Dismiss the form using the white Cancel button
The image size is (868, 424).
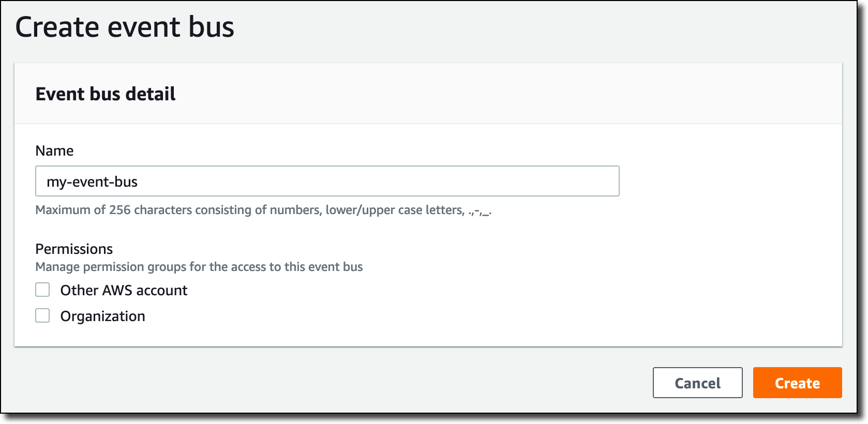(697, 383)
